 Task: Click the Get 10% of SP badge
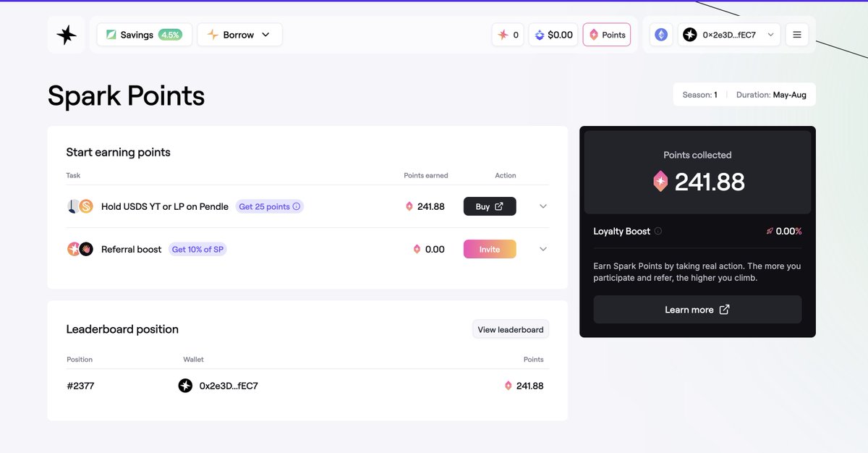pyautogui.click(x=197, y=249)
